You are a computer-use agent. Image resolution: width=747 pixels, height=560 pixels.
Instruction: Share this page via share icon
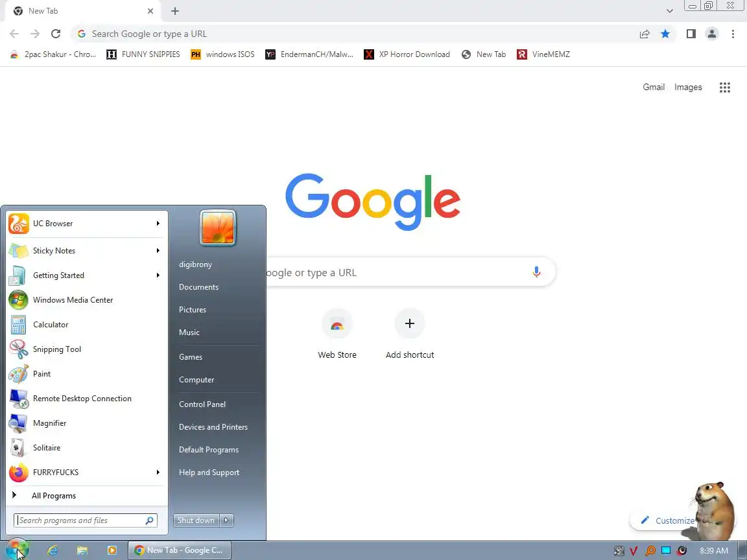(x=645, y=34)
